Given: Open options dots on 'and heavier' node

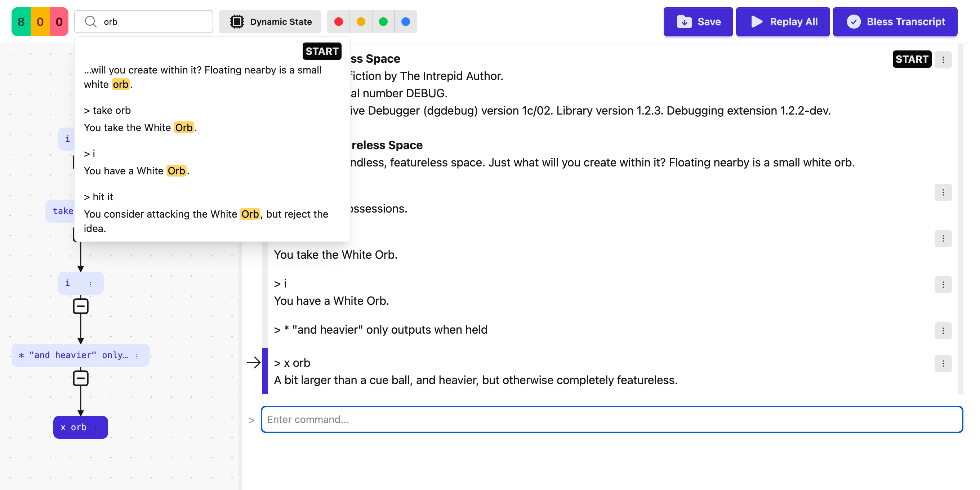Looking at the screenshot, I should (x=137, y=356).
